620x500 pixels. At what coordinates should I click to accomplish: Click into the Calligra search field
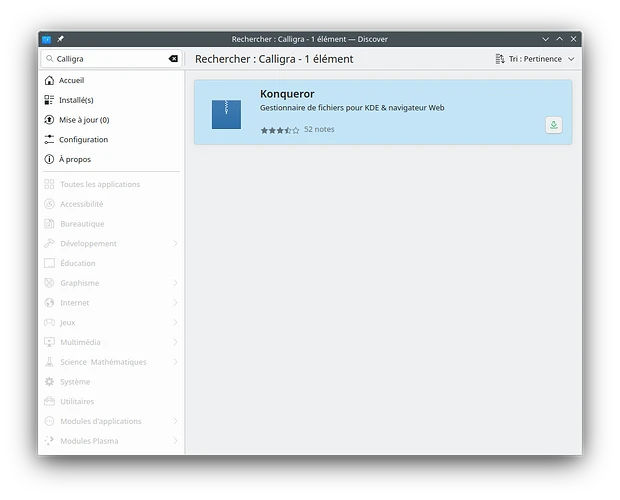(105, 59)
